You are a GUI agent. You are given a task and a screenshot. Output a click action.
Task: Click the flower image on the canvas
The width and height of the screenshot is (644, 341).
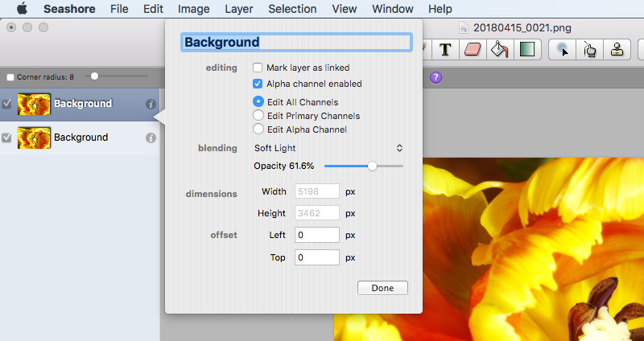click(x=534, y=250)
